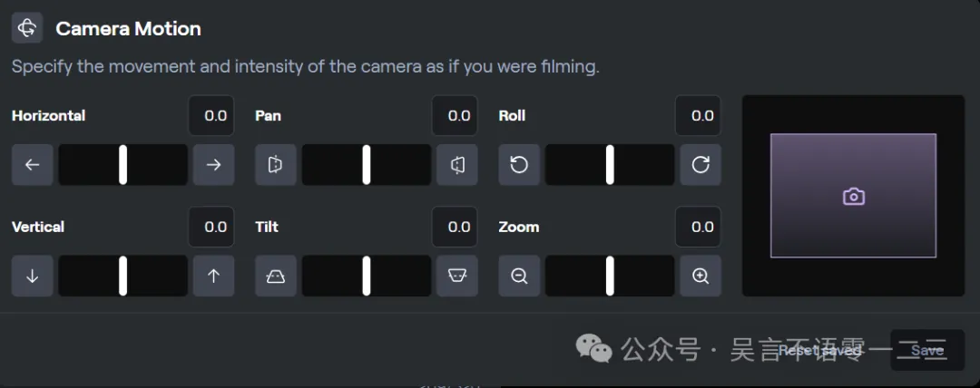
Task: Click the Tilt value input field
Action: click(455, 227)
